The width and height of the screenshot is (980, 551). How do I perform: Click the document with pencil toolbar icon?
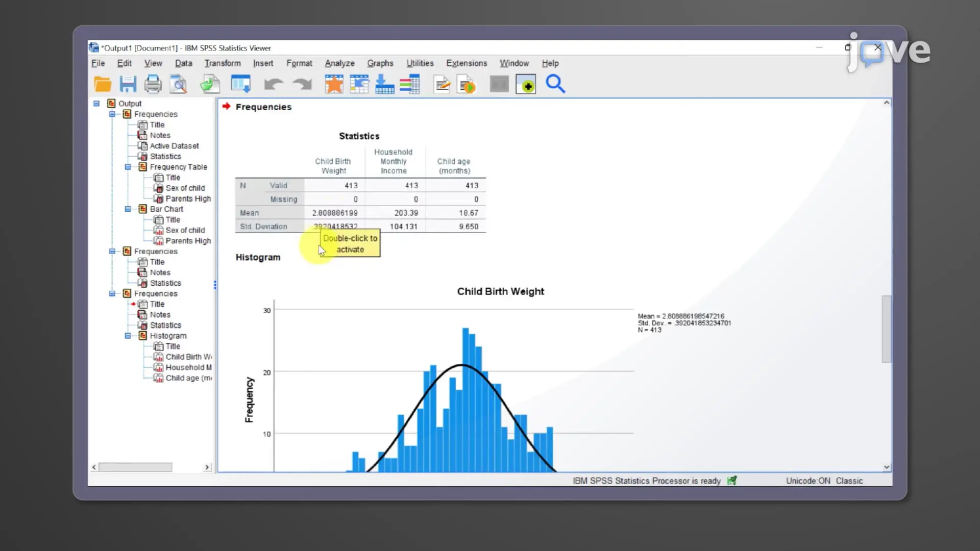(442, 84)
